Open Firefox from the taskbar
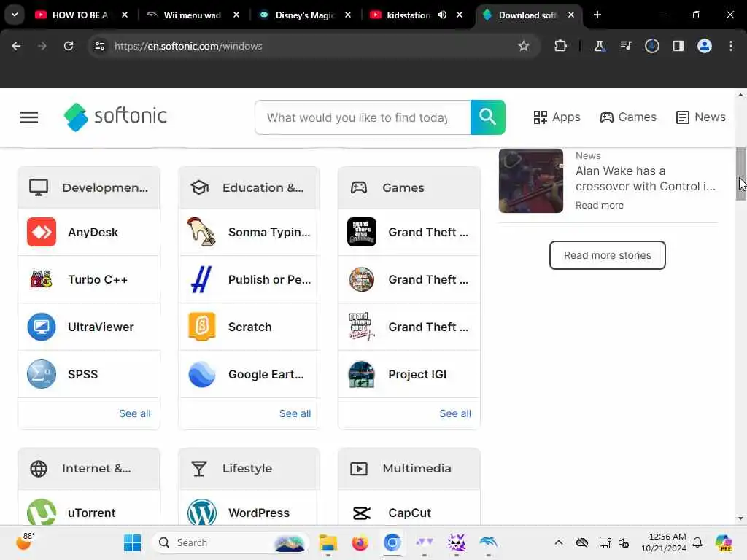The height and width of the screenshot is (560, 747). point(360,542)
